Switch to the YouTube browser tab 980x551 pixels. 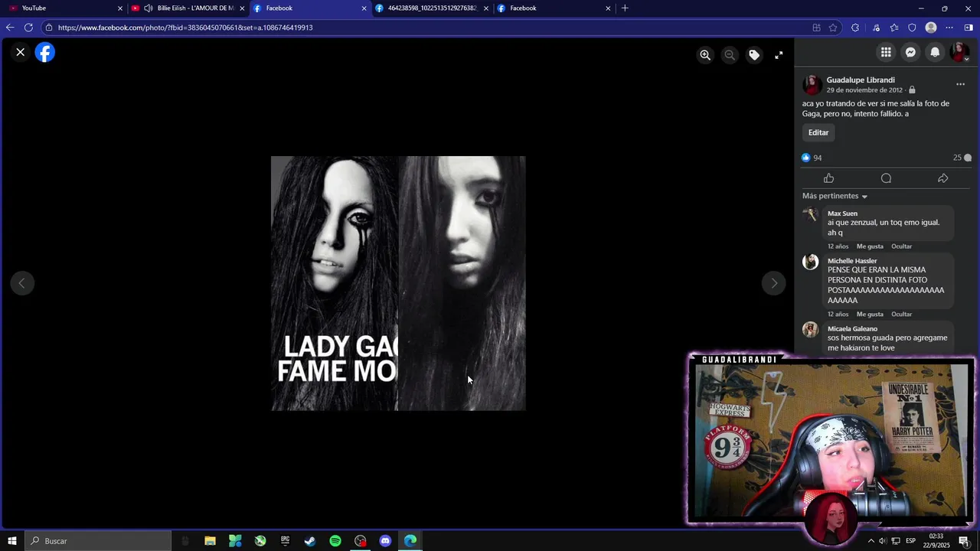coord(61,8)
